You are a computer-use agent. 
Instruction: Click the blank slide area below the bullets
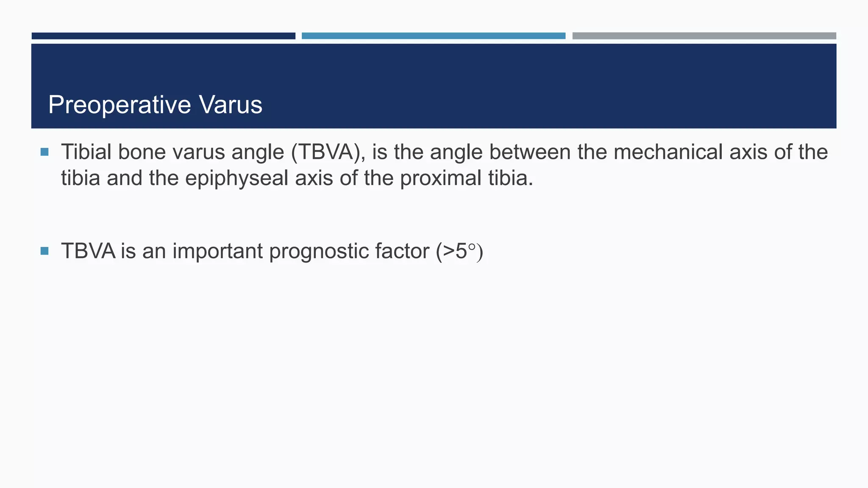pos(434,373)
